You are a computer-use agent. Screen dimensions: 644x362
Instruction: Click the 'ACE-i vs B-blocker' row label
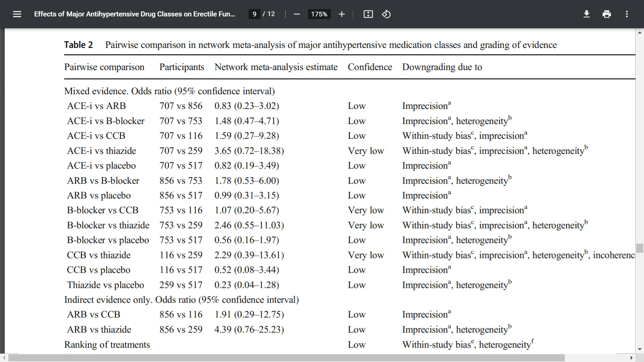point(106,121)
